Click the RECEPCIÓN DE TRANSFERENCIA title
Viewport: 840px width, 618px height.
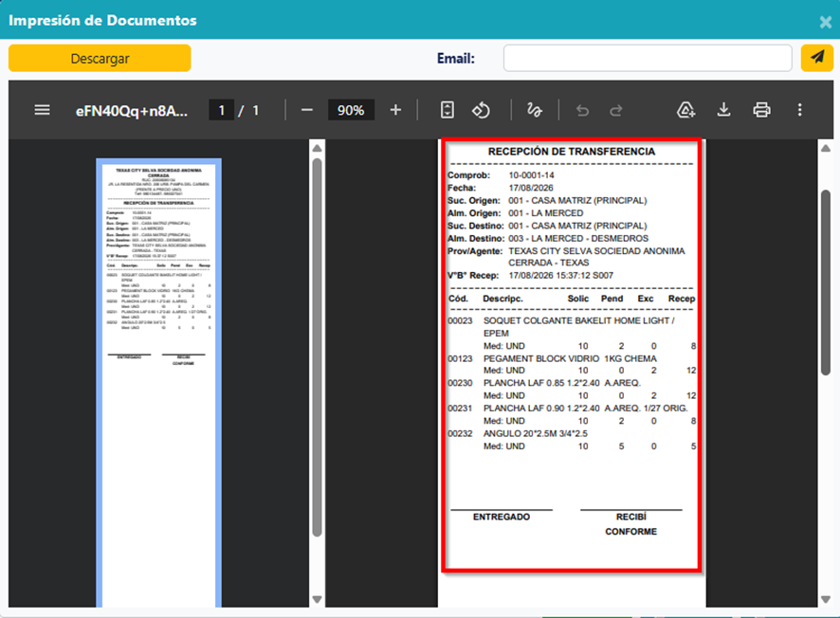[x=571, y=152]
